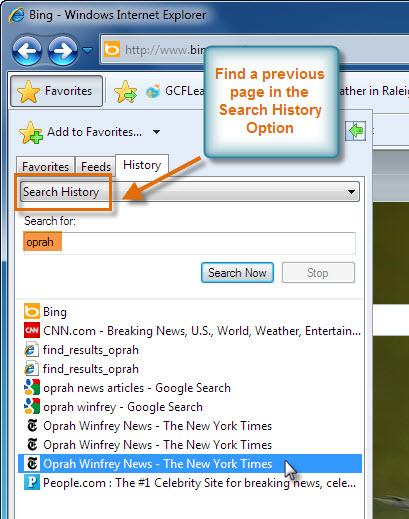The width and height of the screenshot is (409, 519).
Task: Click the Stop button
Action: point(318,273)
